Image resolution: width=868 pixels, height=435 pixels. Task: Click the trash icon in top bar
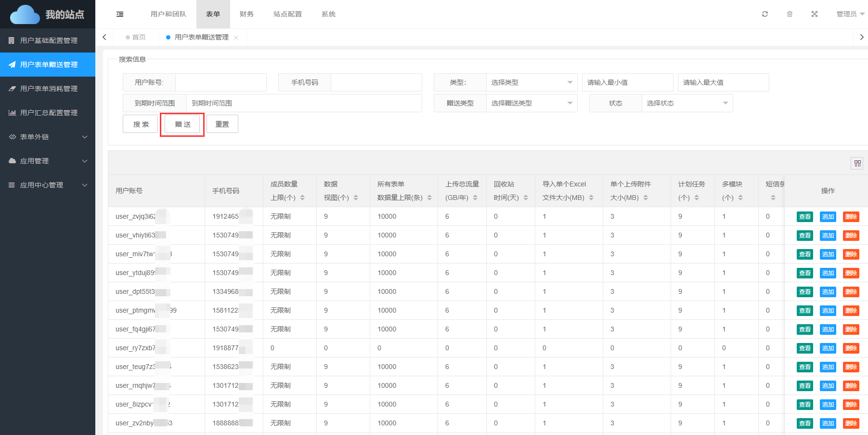(790, 14)
